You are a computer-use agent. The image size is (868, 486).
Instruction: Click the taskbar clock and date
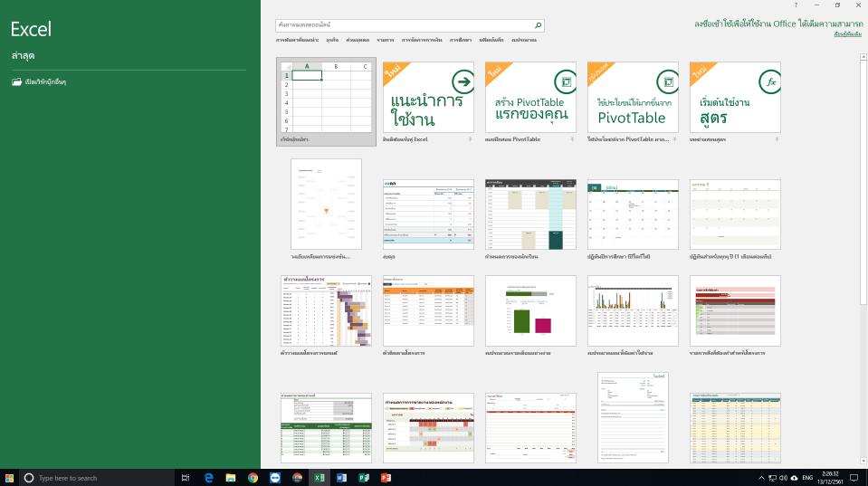pos(830,478)
